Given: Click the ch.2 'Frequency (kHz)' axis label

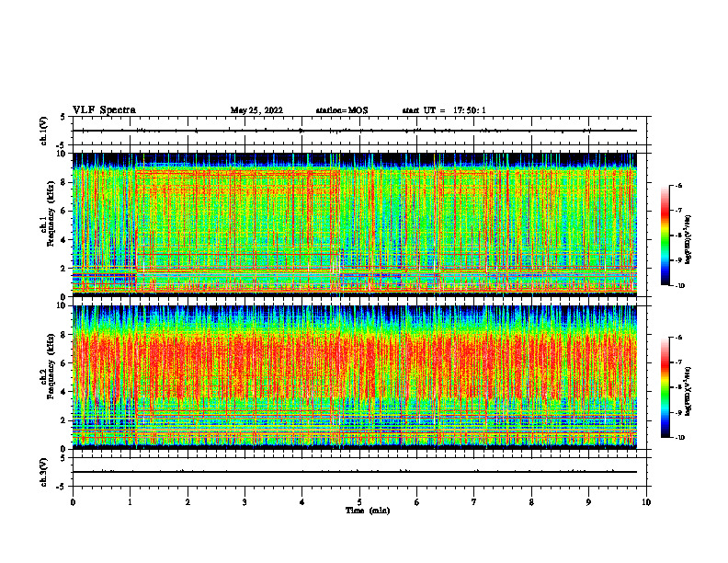Looking at the screenshot, I should click(x=51, y=367).
